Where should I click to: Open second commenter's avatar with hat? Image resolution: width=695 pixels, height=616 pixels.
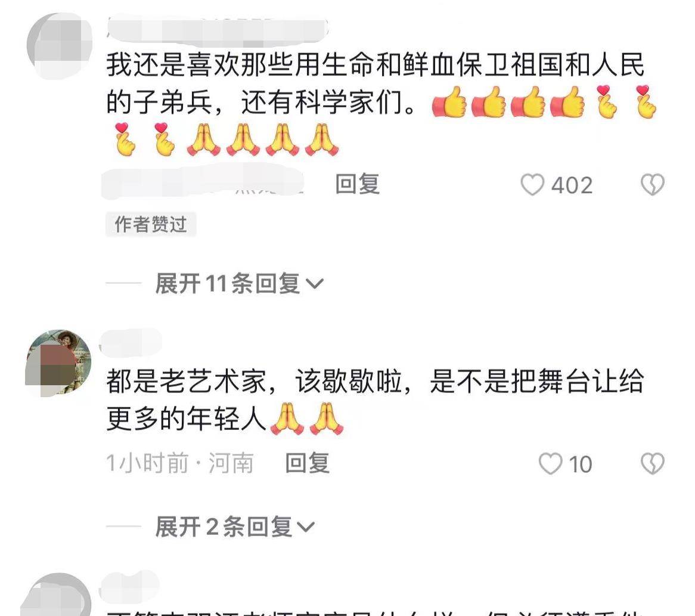click(60, 363)
